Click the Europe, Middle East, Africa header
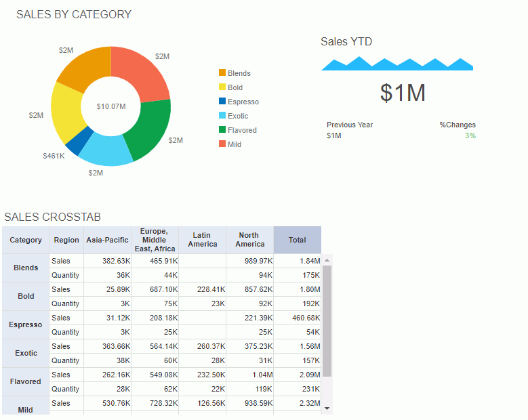 pos(155,240)
